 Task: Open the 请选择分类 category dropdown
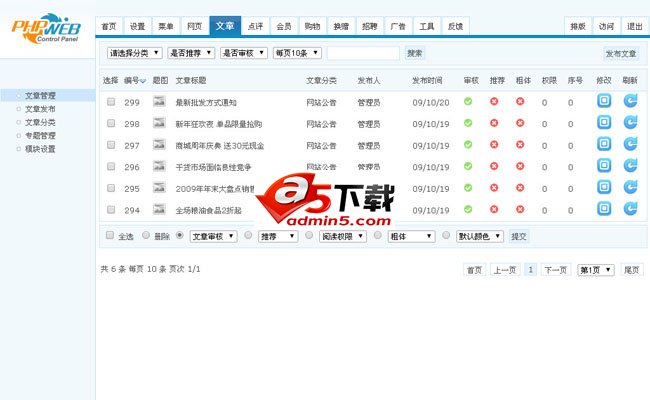[x=134, y=53]
